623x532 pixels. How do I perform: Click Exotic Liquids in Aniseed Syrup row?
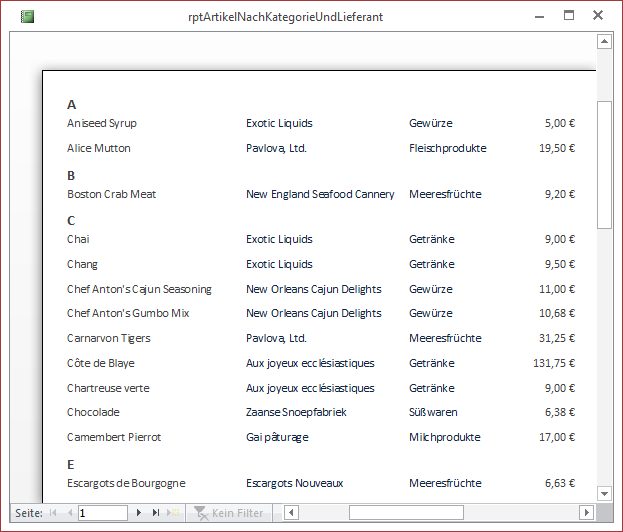279,123
